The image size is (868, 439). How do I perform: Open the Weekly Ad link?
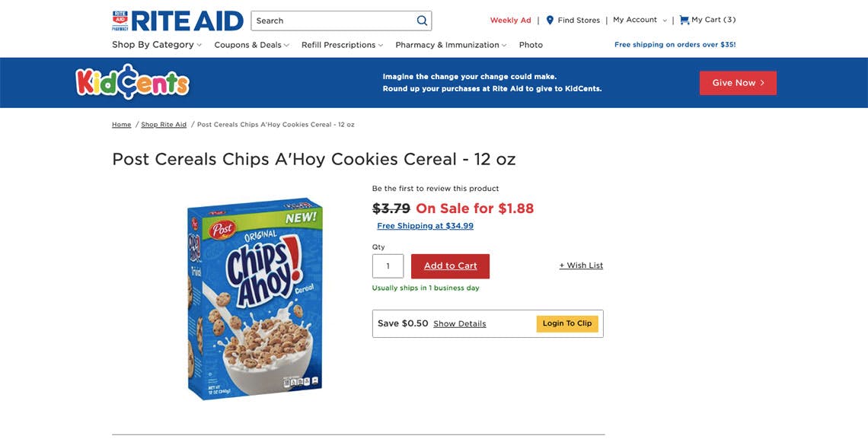pyautogui.click(x=510, y=20)
